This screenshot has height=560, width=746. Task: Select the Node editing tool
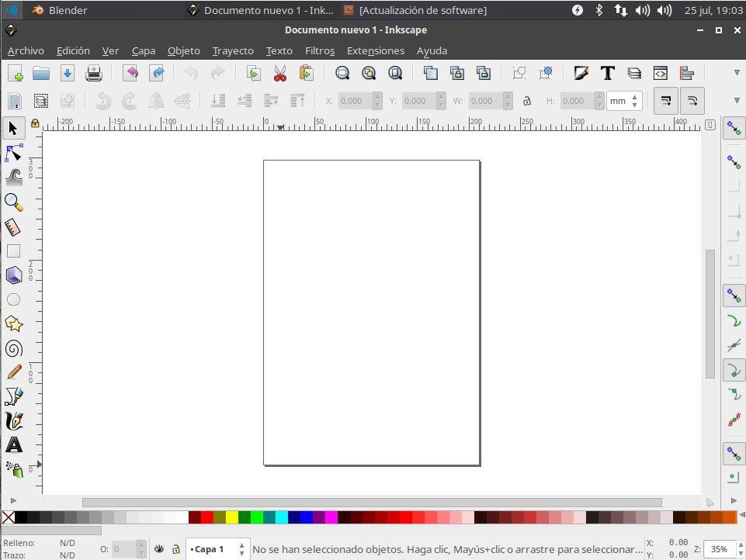tap(13, 152)
